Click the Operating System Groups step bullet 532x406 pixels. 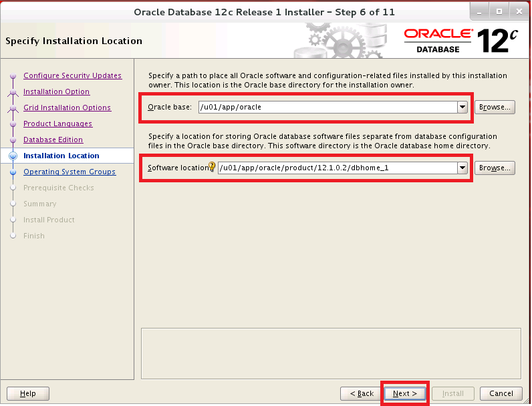point(13,172)
